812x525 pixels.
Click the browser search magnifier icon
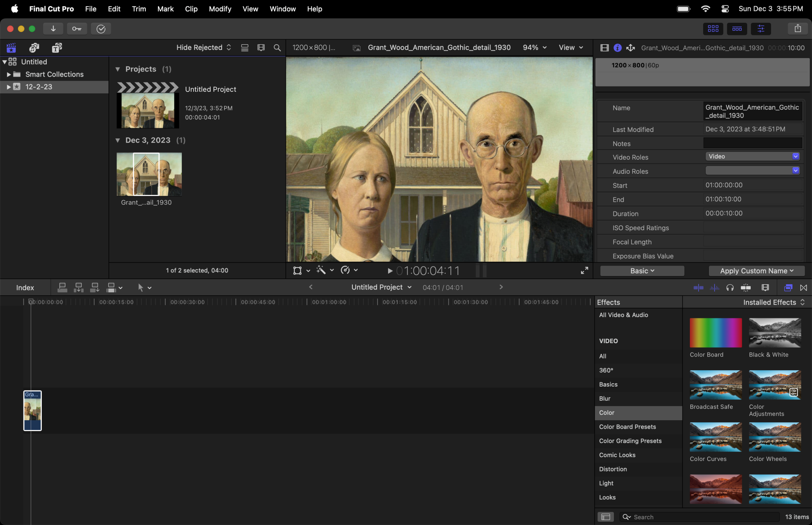point(277,48)
